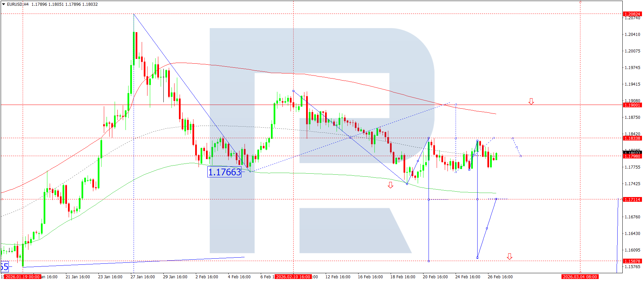Click the 1.20075 price scale label
This screenshot has height=281, width=644.
[x=632, y=51]
